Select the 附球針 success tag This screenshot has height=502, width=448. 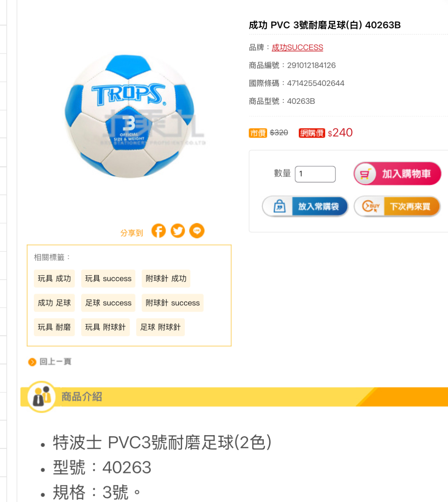173,303
